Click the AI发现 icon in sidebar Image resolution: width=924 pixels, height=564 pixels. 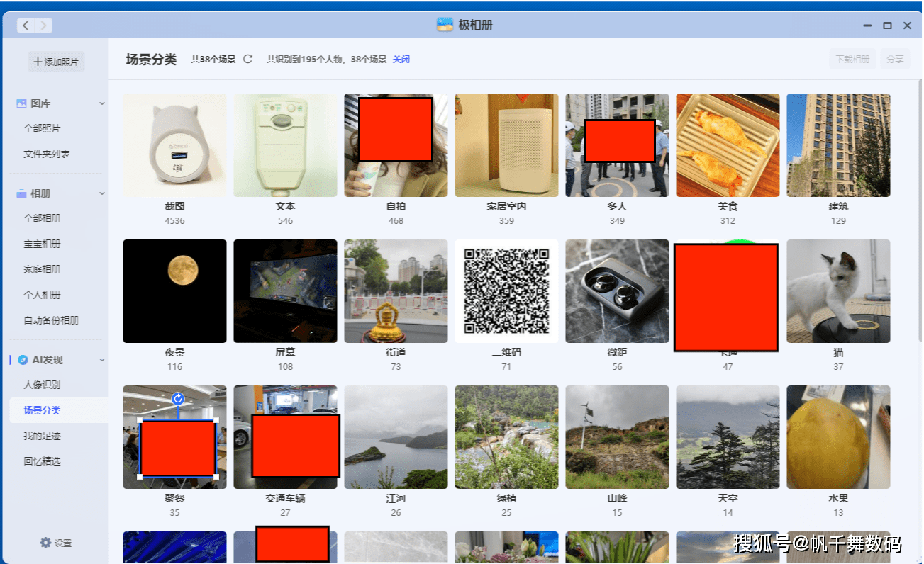pos(23,360)
